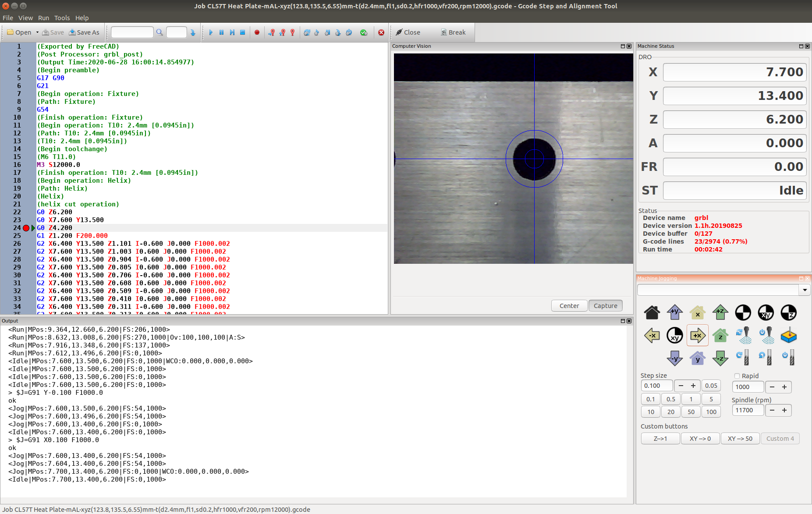Open the File menu
The height and width of the screenshot is (514, 812).
click(x=8, y=18)
